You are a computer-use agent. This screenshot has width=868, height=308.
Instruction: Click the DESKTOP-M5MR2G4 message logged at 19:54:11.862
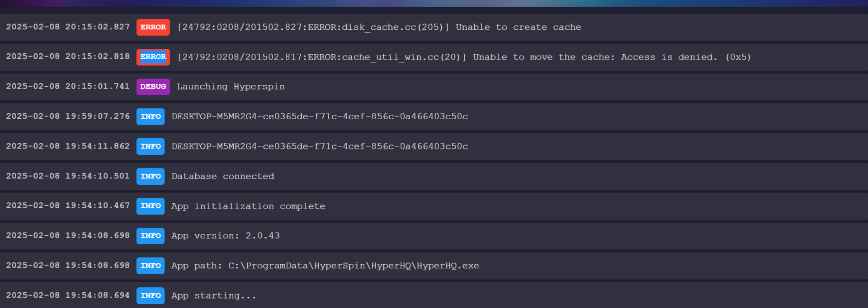click(x=320, y=146)
